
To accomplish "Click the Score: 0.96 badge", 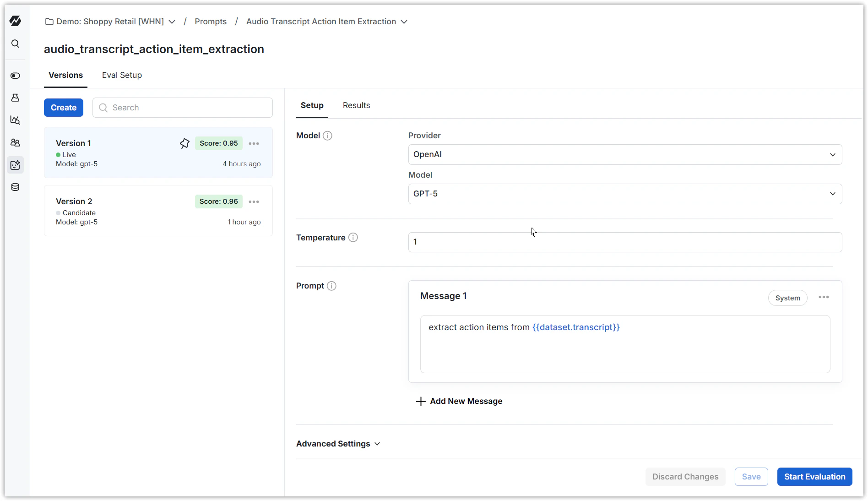I will [x=218, y=201].
